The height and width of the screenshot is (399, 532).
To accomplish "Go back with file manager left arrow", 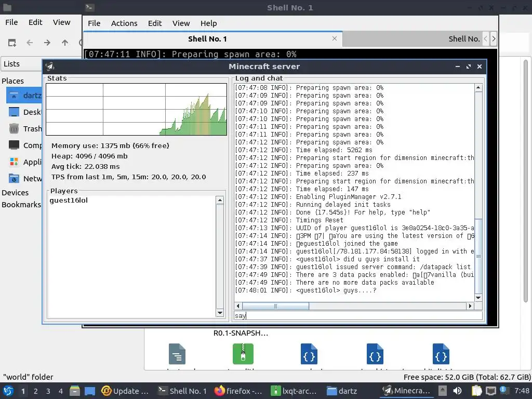I will point(30,43).
